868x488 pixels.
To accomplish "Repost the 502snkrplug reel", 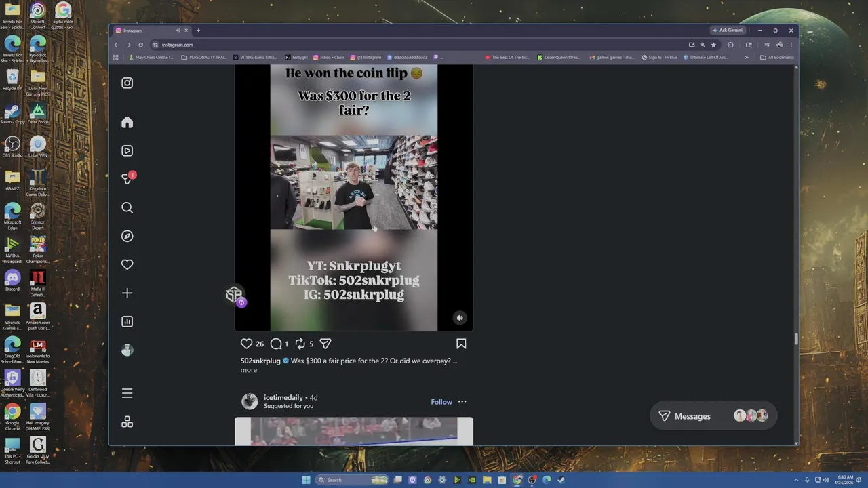I will pyautogui.click(x=300, y=344).
